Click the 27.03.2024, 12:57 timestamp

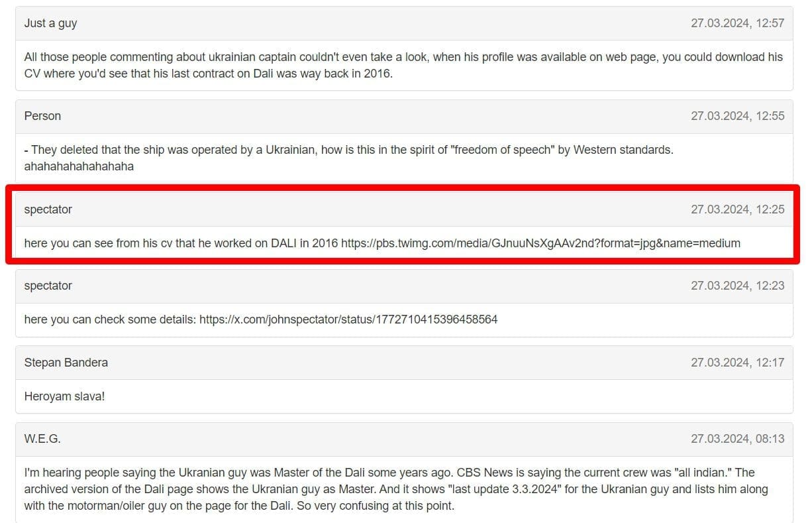[x=737, y=23]
